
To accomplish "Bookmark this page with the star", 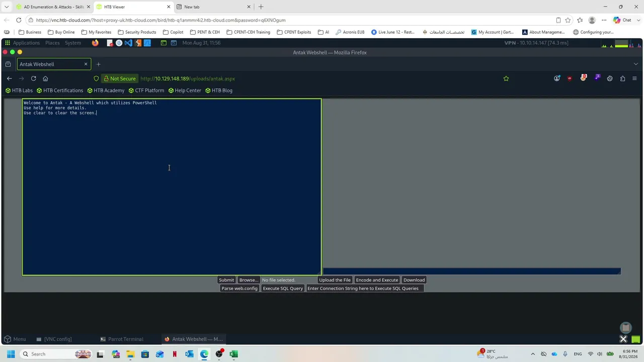I will (x=506, y=78).
